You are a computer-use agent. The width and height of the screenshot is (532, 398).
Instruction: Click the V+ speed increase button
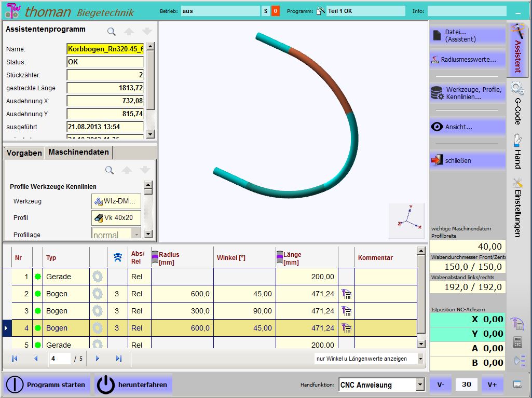[492, 385]
